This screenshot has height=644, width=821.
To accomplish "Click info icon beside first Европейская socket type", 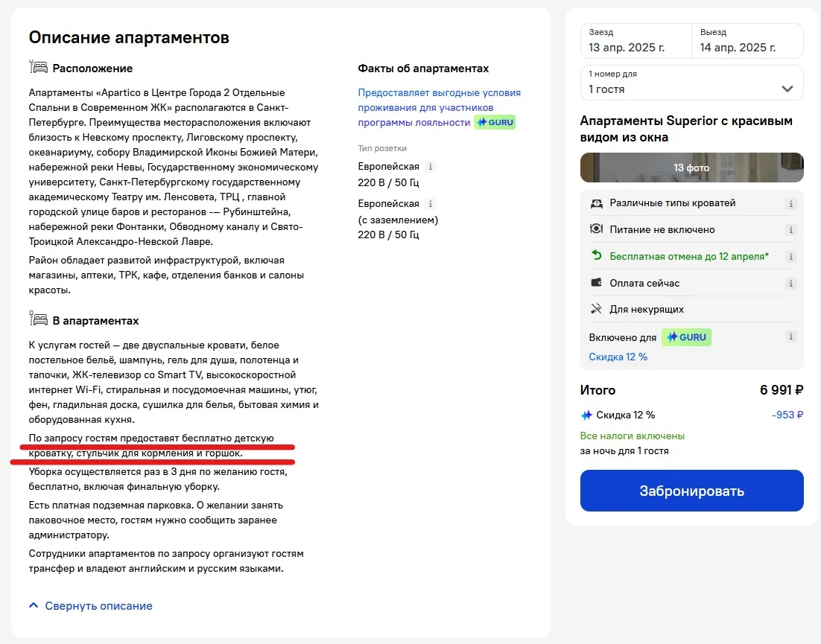I will (x=431, y=166).
